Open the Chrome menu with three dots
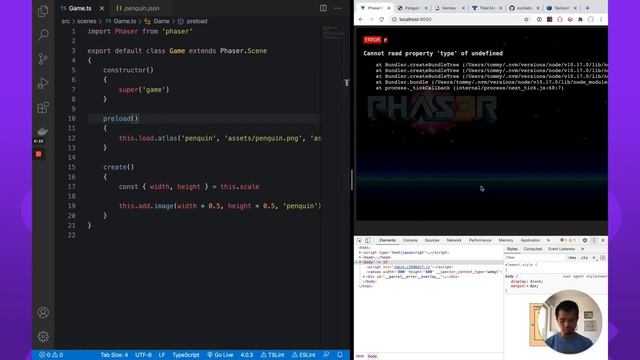This screenshot has width=640, height=360. 601,20
